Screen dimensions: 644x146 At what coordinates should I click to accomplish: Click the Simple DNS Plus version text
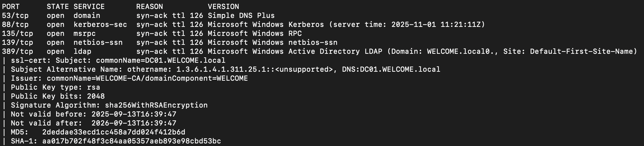click(241, 16)
